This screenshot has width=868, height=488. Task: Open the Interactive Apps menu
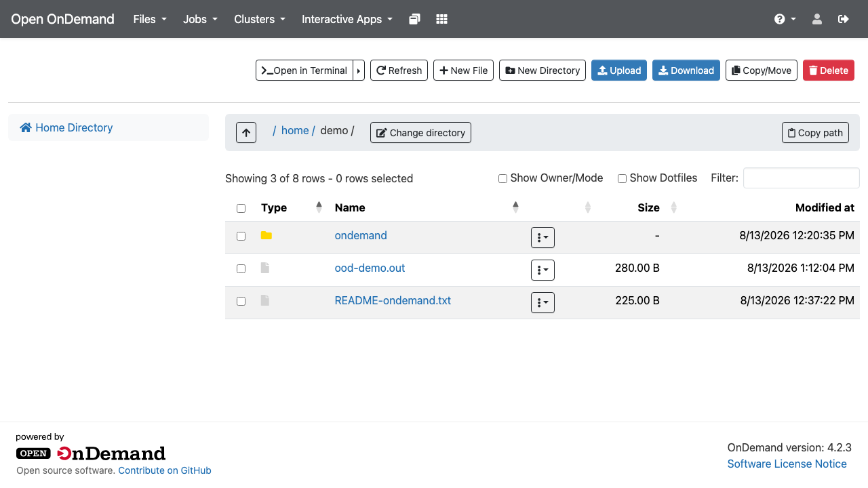click(x=347, y=19)
